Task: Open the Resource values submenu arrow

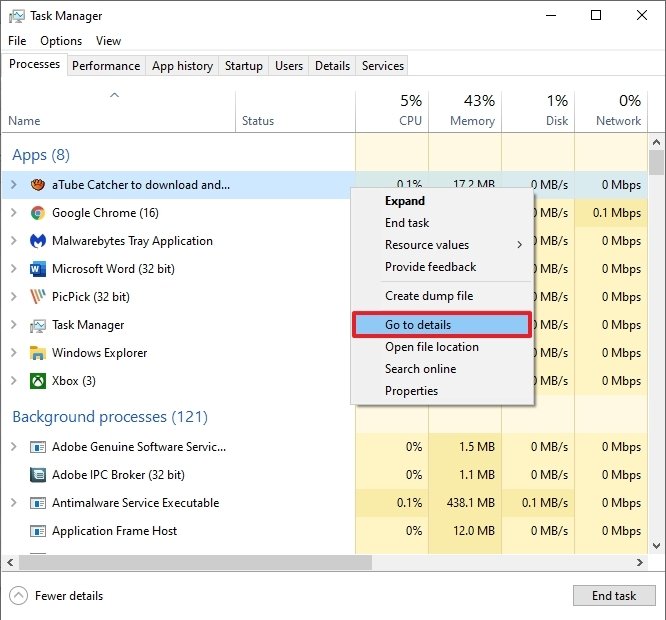Action: [519, 245]
